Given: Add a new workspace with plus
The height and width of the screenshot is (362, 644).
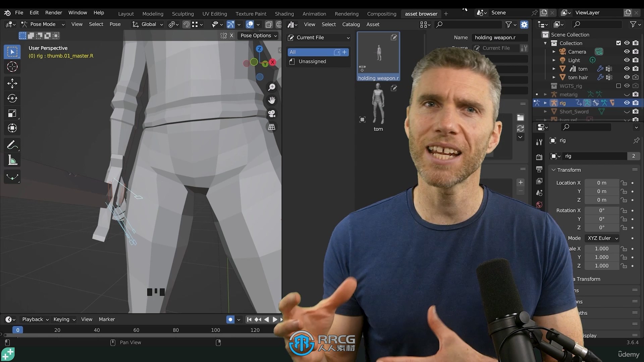Looking at the screenshot, I should pyautogui.click(x=446, y=14).
